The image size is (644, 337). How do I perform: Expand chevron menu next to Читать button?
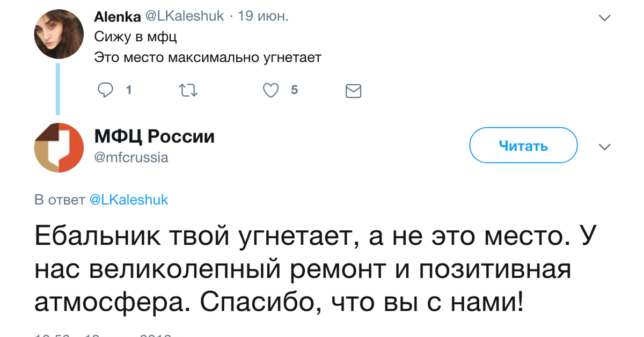[604, 147]
